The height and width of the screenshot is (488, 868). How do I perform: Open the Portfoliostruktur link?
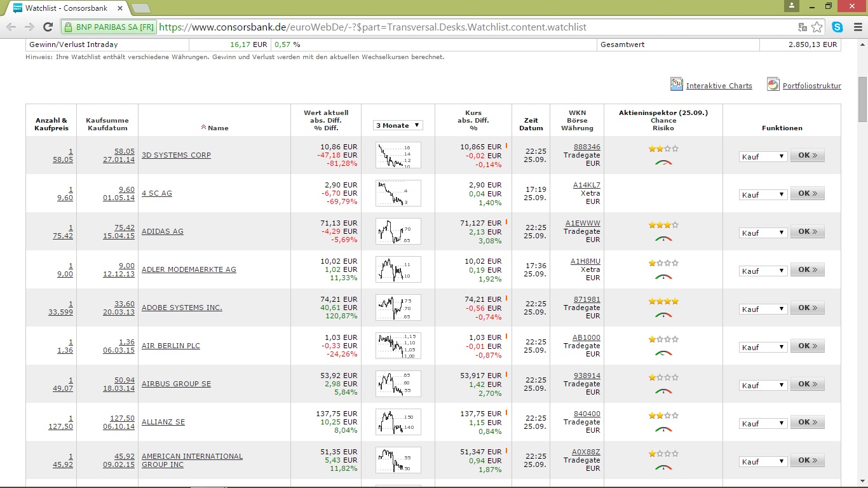(811, 86)
